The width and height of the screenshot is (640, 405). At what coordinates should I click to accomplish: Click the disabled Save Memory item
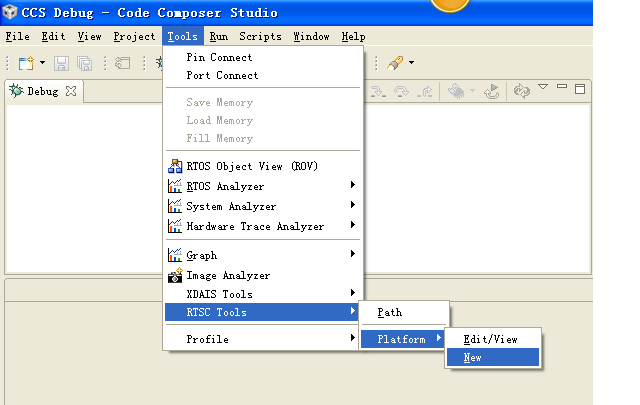click(x=263, y=102)
